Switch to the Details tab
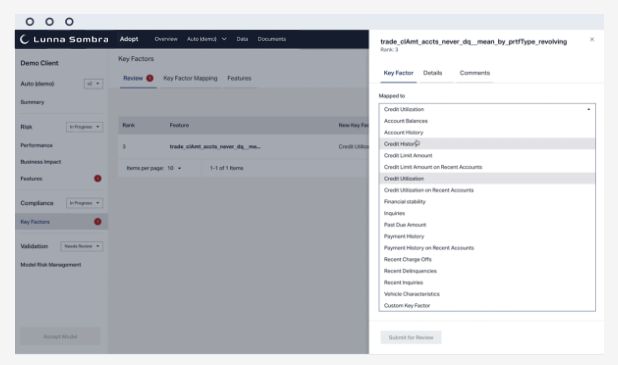 [x=432, y=73]
